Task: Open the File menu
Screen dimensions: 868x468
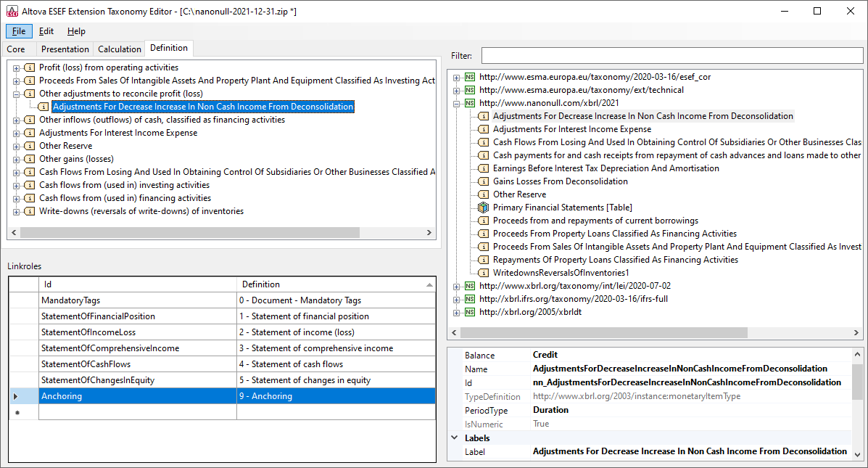Action: coord(19,31)
